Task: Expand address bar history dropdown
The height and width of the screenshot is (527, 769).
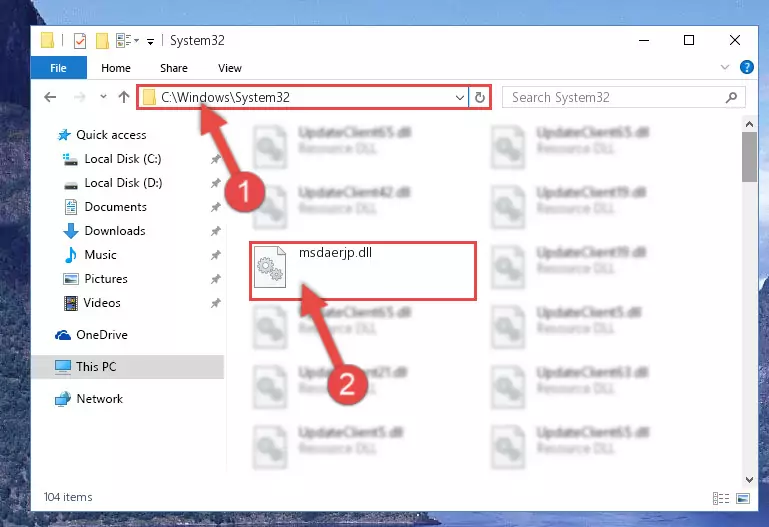Action: point(460,97)
